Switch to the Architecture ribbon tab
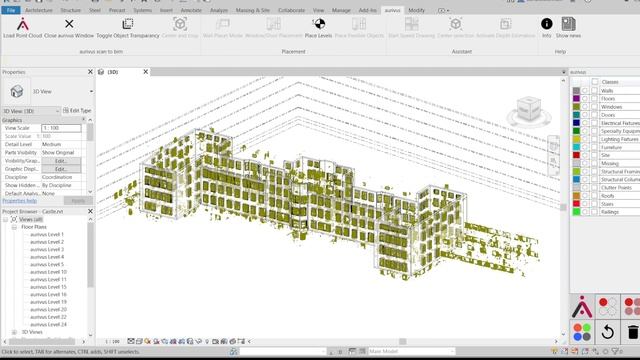 39,10
